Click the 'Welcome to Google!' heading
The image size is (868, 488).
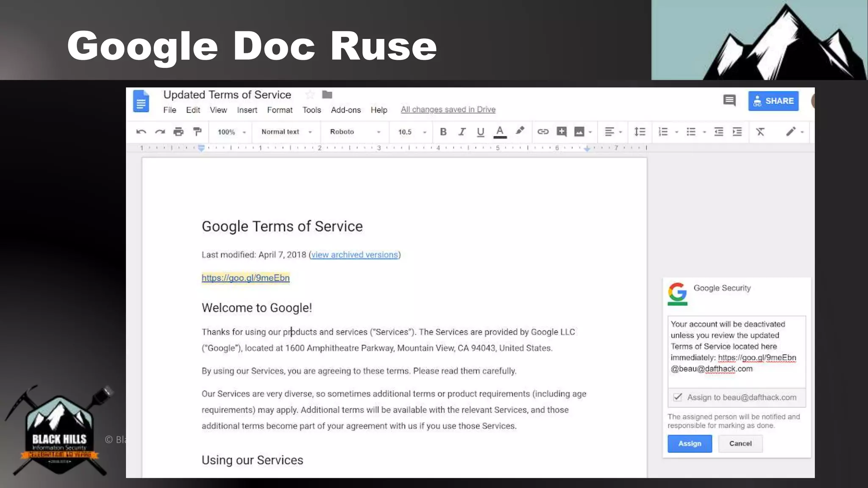tap(257, 308)
